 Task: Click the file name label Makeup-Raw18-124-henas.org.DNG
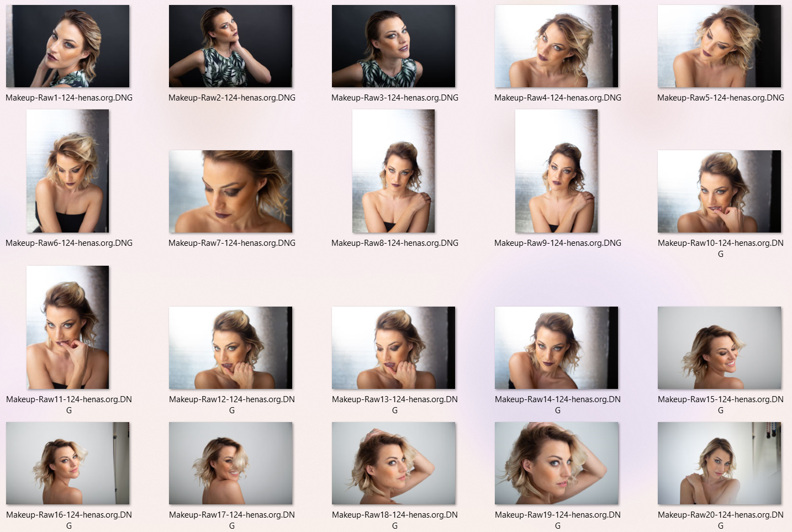pos(395,520)
